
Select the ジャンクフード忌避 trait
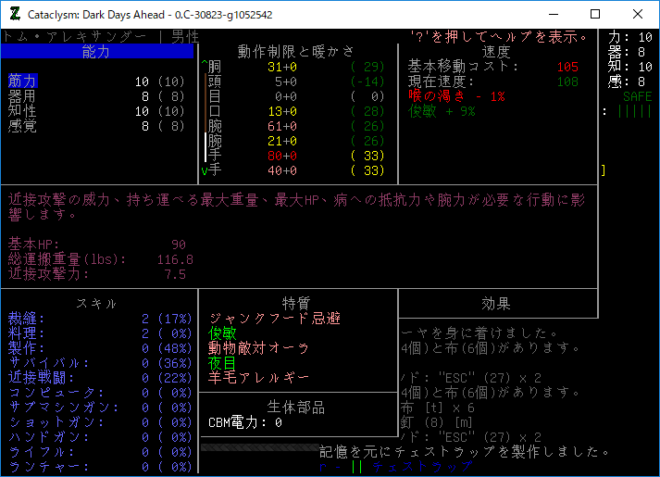pos(275,318)
